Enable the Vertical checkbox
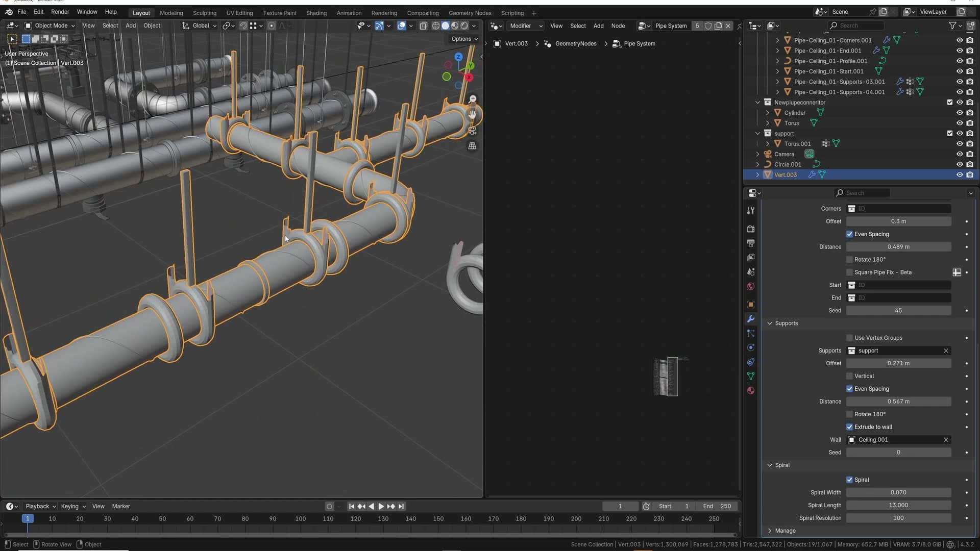This screenshot has height=551, width=980. click(849, 376)
